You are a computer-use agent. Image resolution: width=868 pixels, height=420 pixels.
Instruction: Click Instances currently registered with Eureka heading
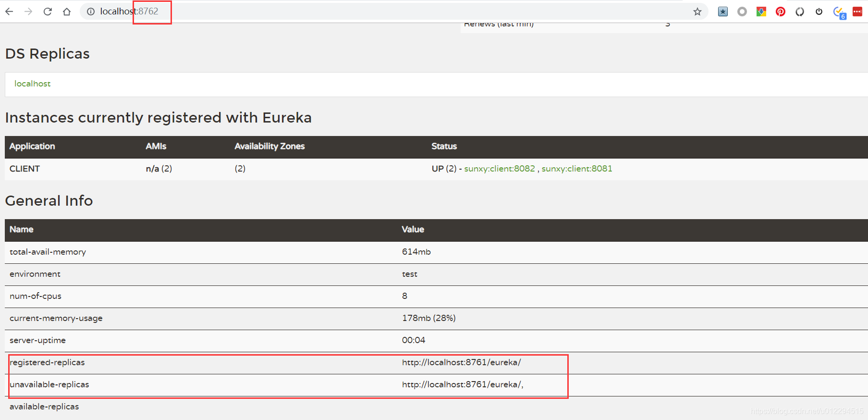tap(159, 118)
